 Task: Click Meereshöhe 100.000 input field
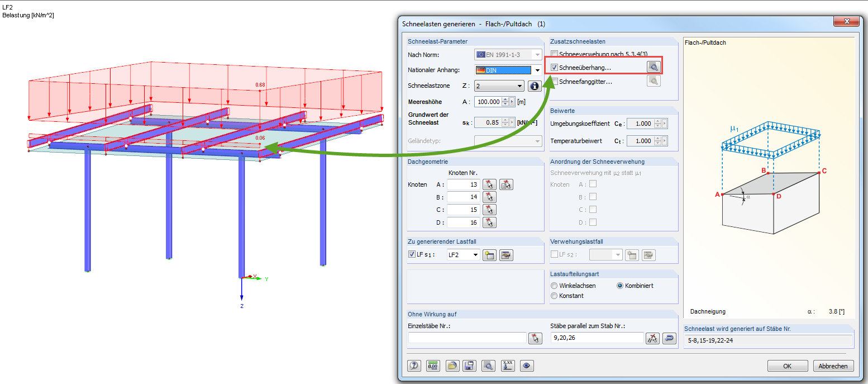pyautogui.click(x=488, y=102)
